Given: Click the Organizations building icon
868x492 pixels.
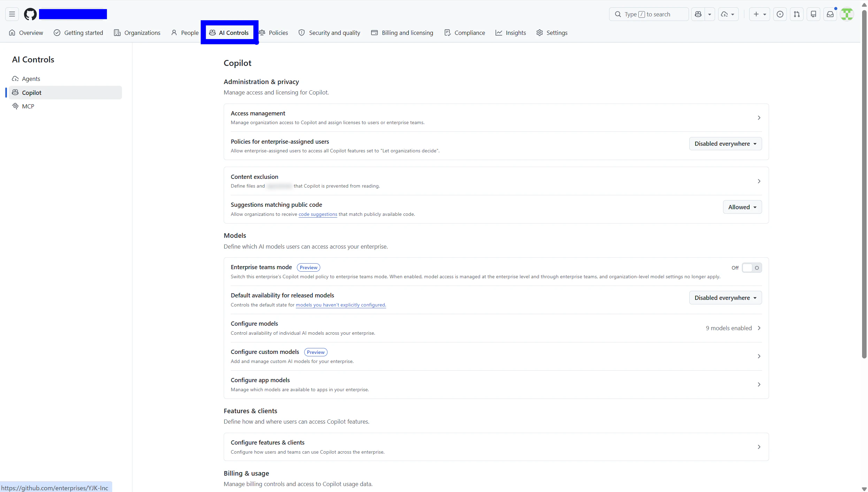Looking at the screenshot, I should click(117, 33).
